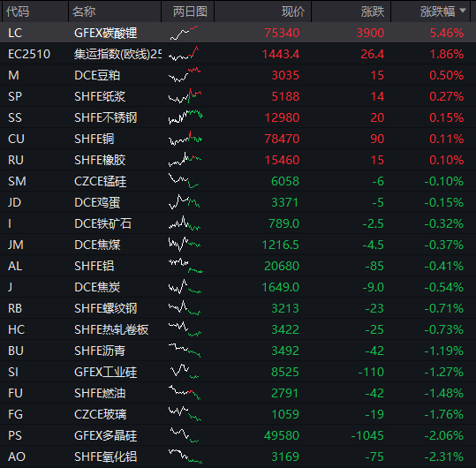
Task: Select the SHFE螺纹钢 name
Action: (x=105, y=308)
